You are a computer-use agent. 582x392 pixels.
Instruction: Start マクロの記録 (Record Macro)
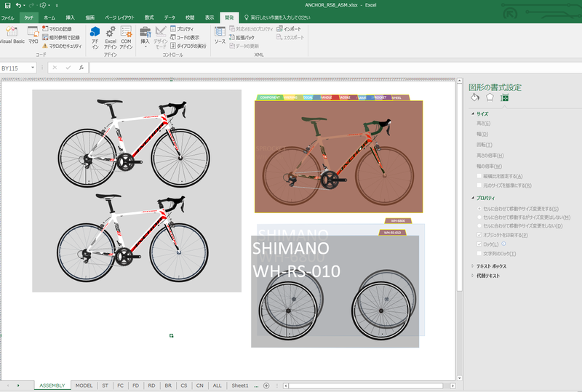[x=57, y=28]
